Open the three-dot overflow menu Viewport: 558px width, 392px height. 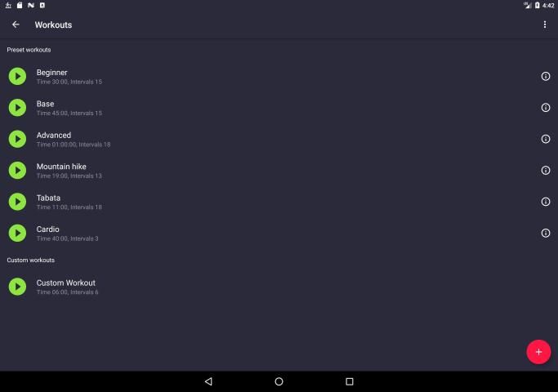point(545,24)
